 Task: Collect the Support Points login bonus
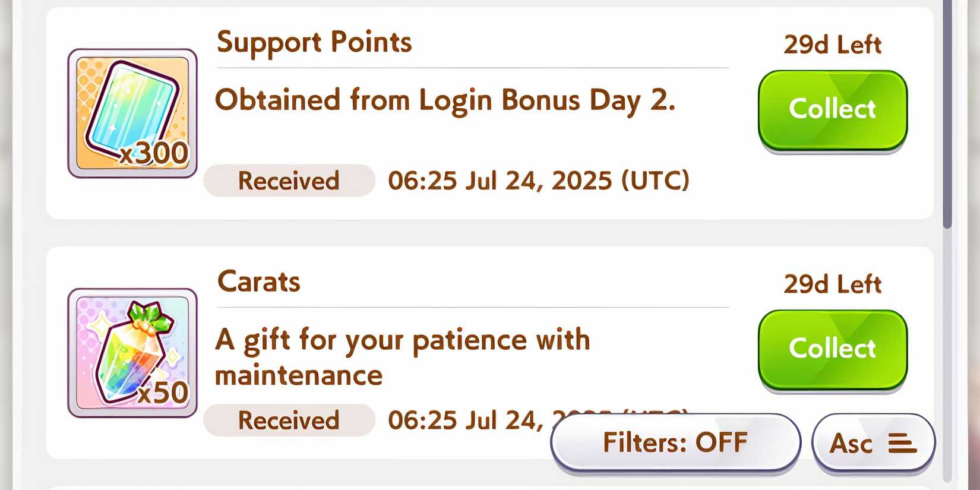[832, 109]
